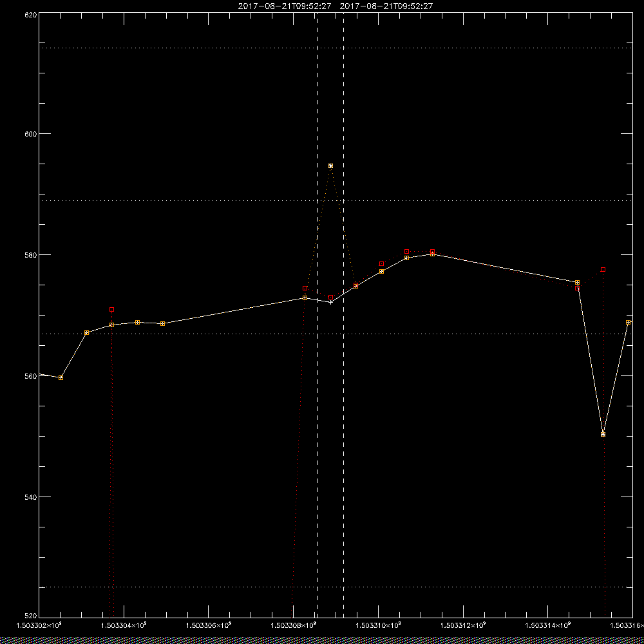Click the x-axis label 1.503314×10⁹

point(548,625)
